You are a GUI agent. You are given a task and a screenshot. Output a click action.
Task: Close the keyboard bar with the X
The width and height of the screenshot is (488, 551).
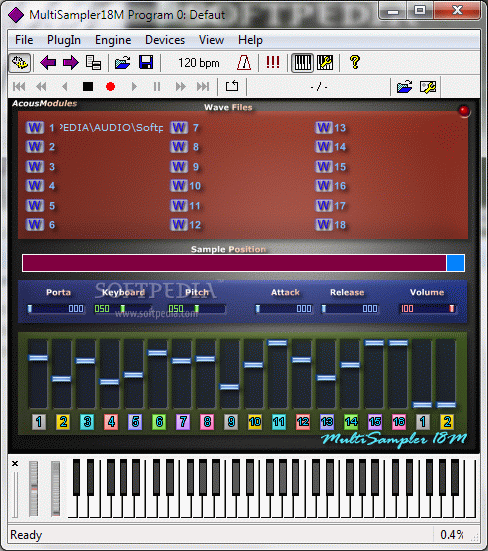point(15,464)
